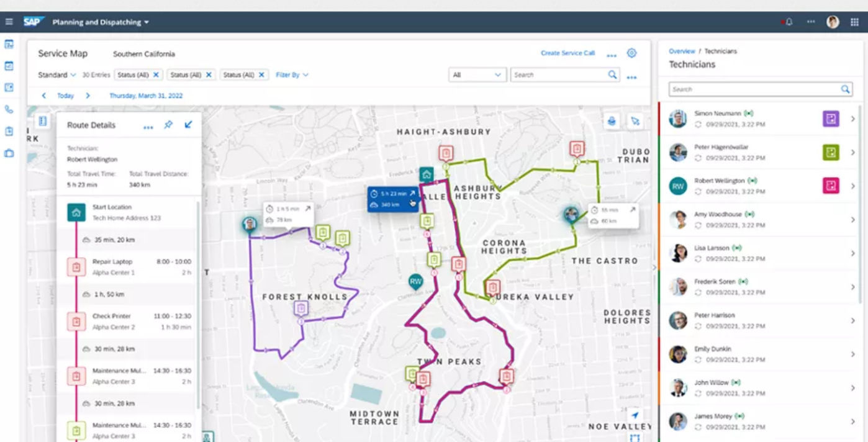Open the Route Details overflow (...) menu

148,125
